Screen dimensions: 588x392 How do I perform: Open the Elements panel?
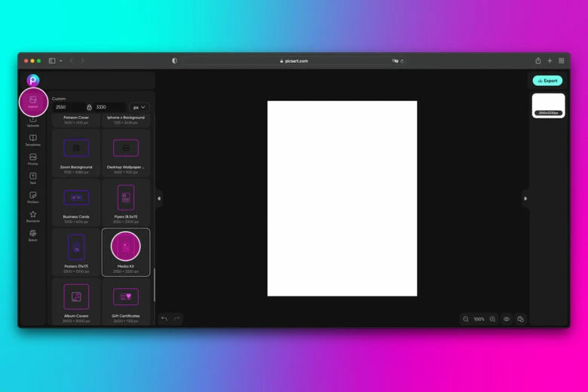(x=32, y=216)
